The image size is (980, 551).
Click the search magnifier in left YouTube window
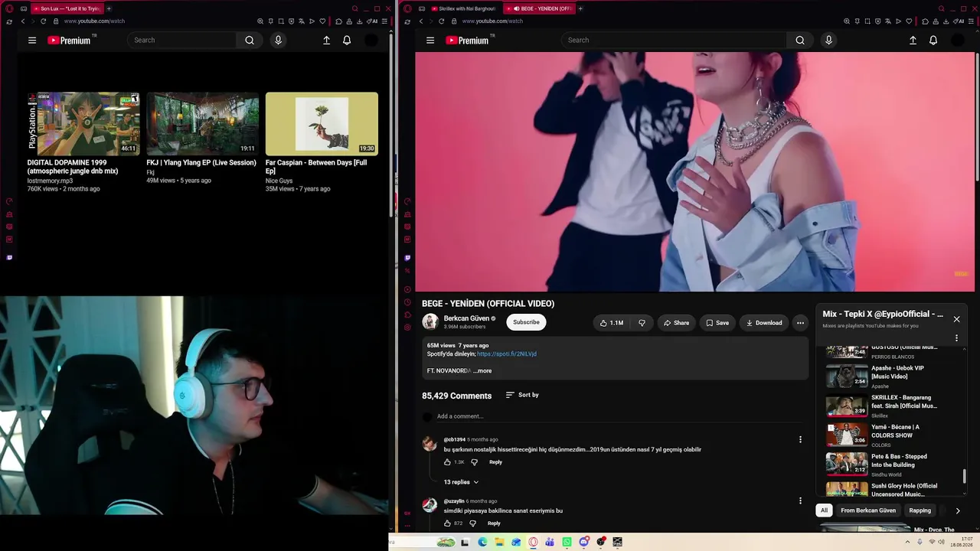tap(250, 40)
